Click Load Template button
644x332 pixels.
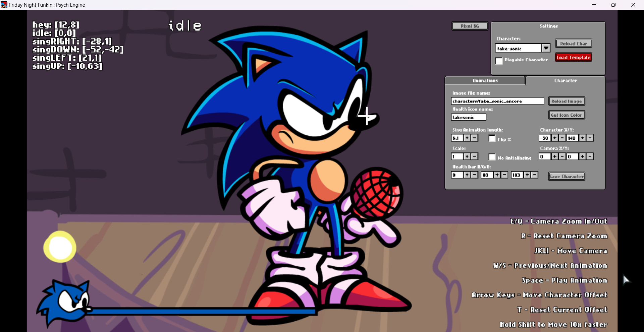tap(573, 57)
